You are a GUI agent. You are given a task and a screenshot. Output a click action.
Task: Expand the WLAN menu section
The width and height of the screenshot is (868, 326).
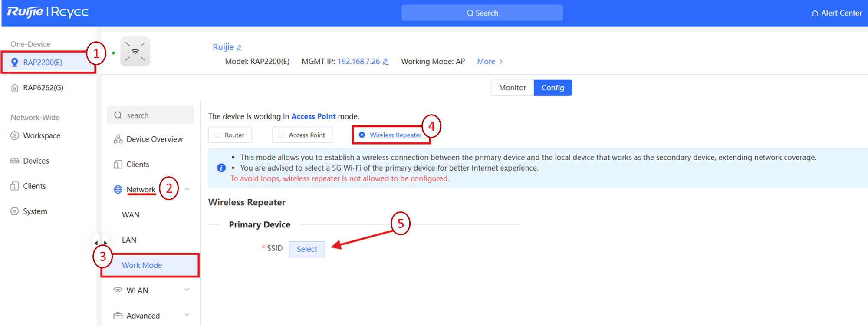(x=187, y=290)
